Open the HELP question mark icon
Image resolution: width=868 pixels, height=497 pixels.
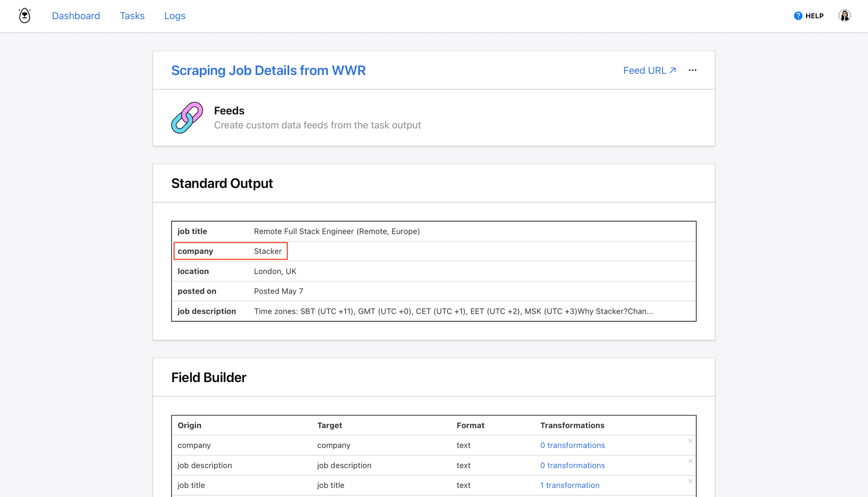pyautogui.click(x=798, y=16)
